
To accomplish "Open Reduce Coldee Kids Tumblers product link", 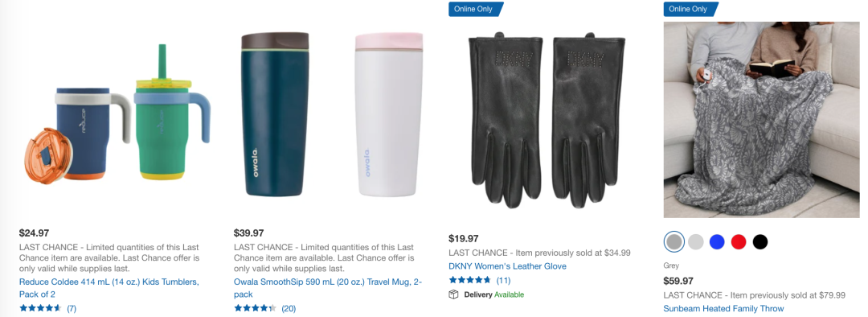I will pyautogui.click(x=109, y=288).
